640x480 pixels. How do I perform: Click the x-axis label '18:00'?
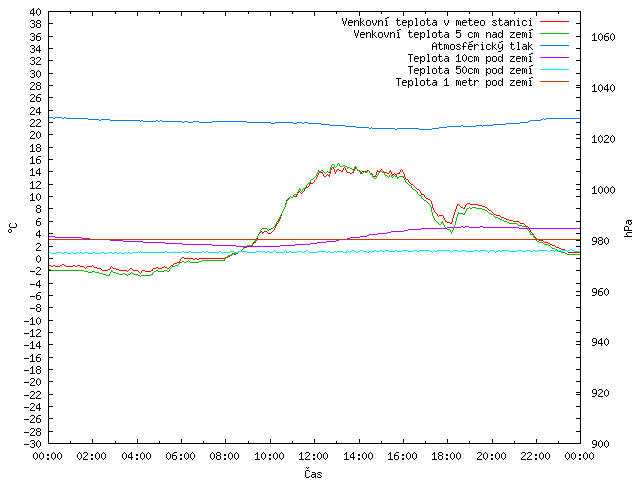[447, 456]
